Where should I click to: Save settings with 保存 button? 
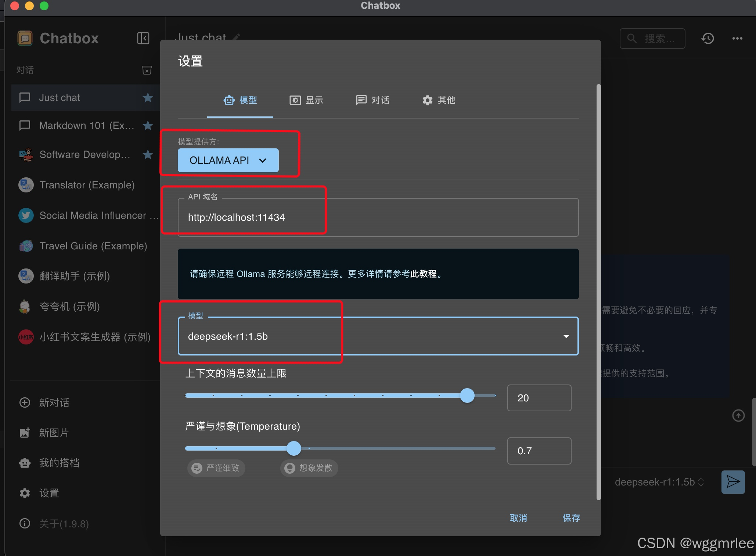571,518
